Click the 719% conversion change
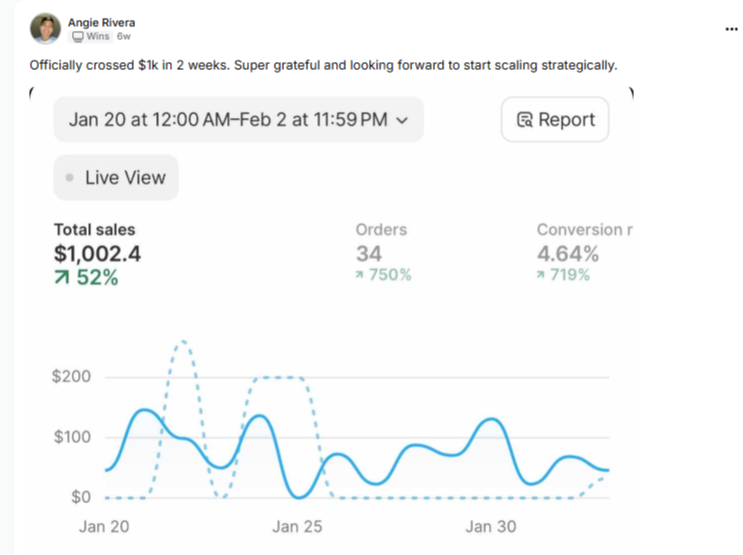 [563, 275]
